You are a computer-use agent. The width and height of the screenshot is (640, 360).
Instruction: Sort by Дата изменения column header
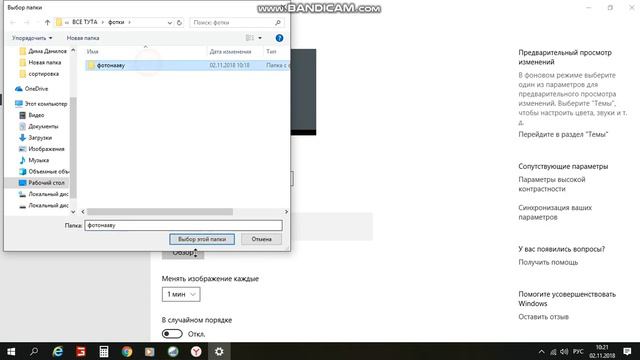[230, 51]
